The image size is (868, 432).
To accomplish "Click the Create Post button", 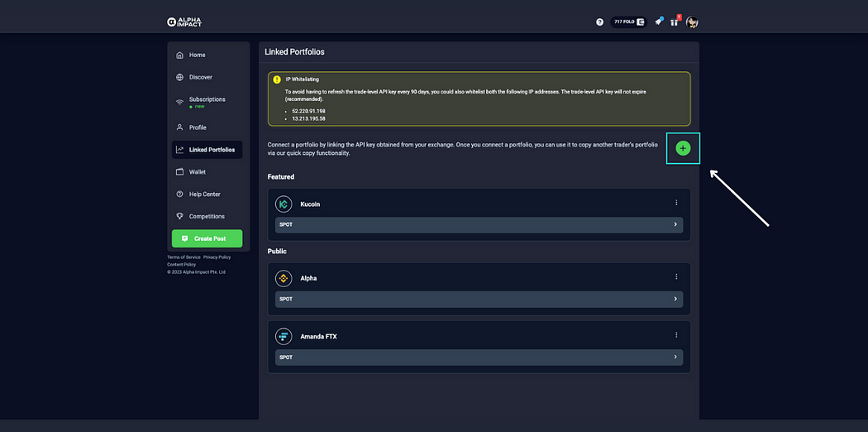I will 207,238.
